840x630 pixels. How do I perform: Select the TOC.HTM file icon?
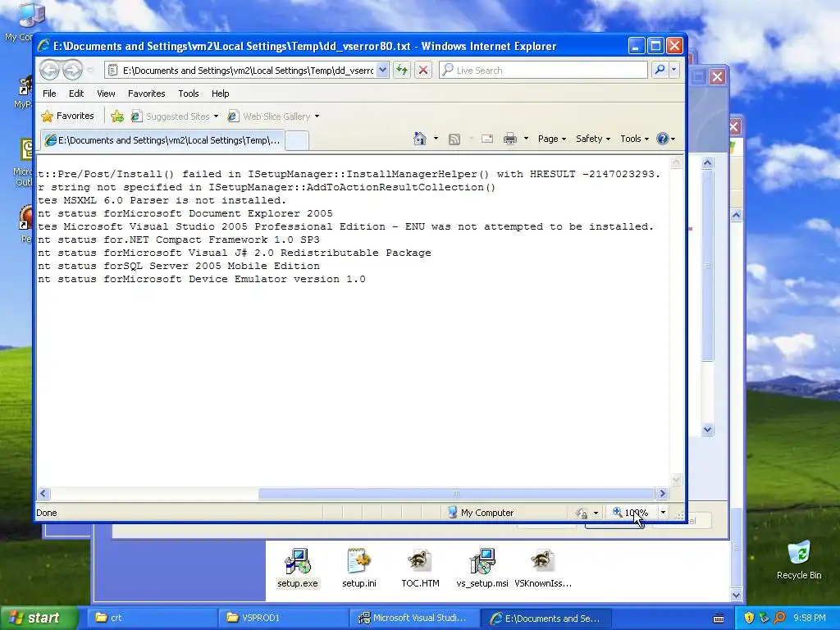[x=420, y=568]
